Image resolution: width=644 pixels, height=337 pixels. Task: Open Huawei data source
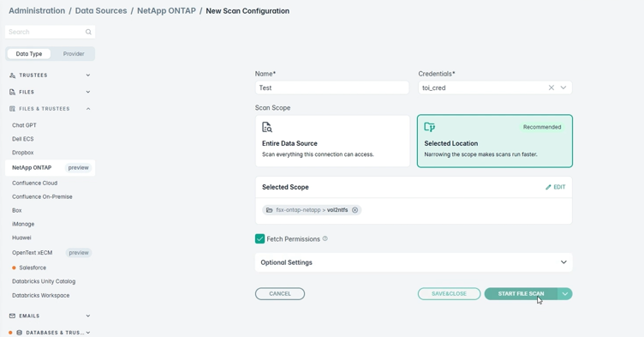21,238
